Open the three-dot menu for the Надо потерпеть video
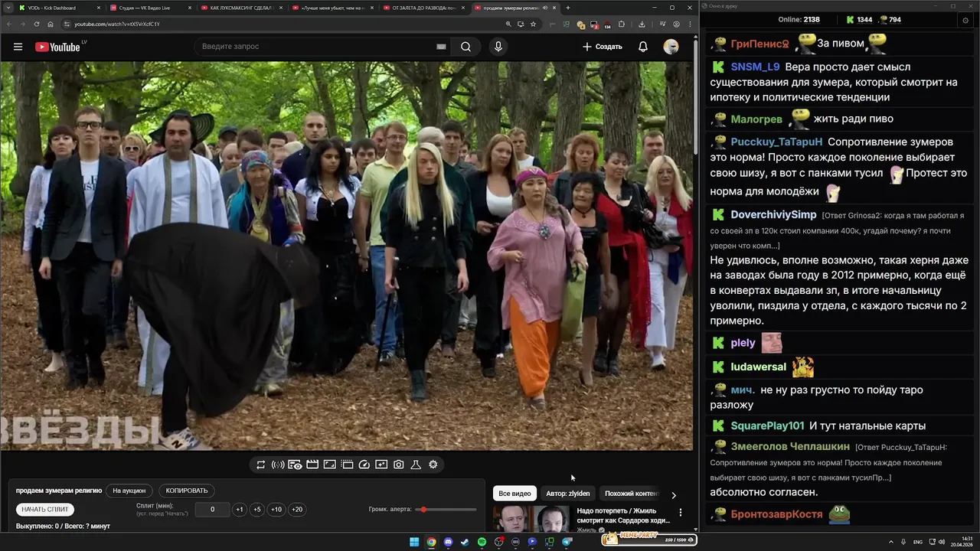980x551 pixels. coord(680,512)
